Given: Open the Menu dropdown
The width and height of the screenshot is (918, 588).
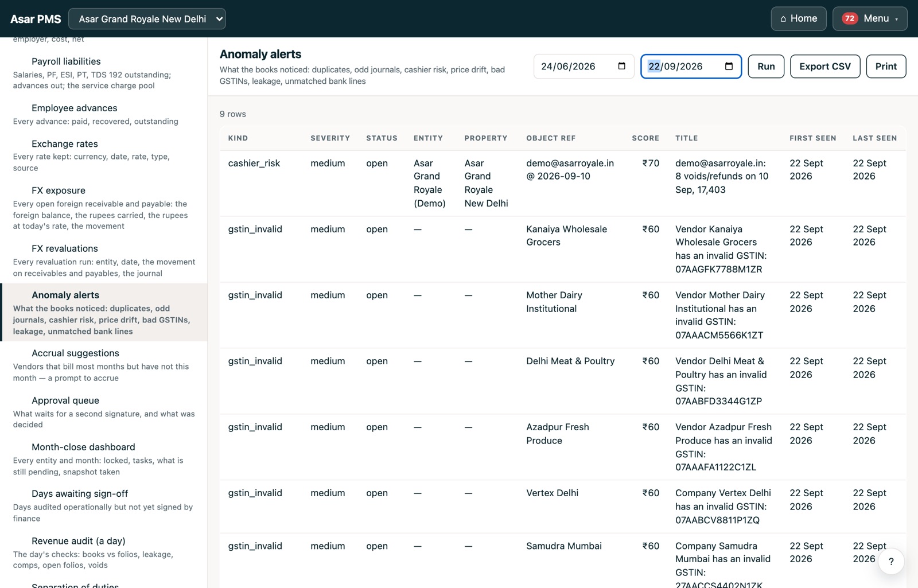Looking at the screenshot, I should 870,18.
